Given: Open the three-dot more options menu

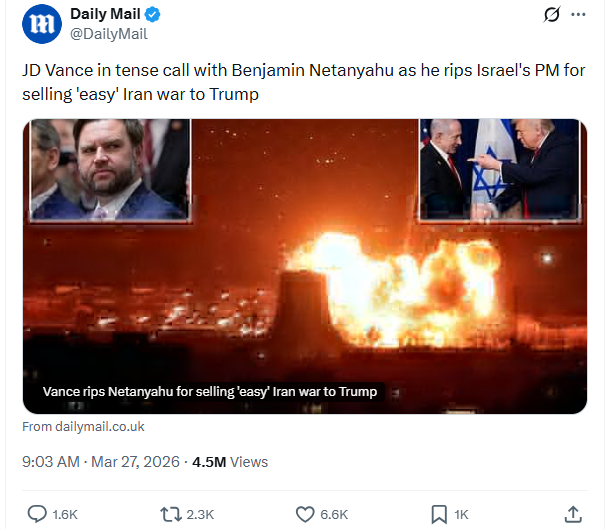Looking at the screenshot, I should [x=579, y=16].
